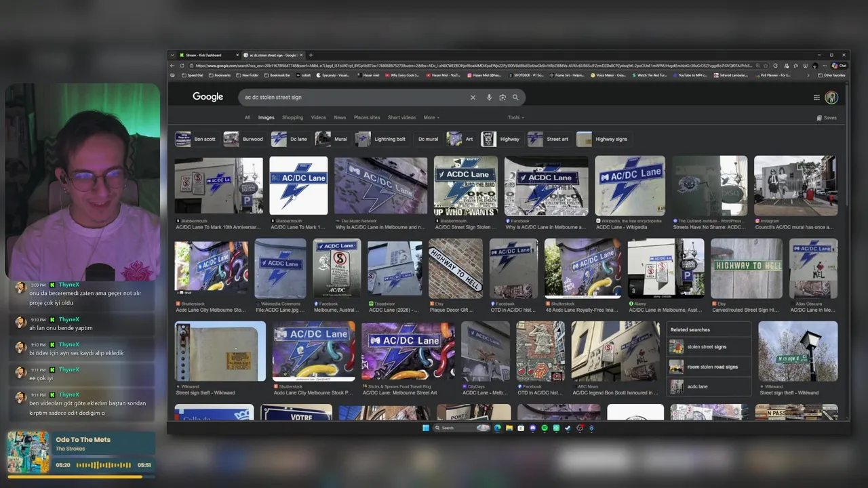
Task: Open the Atlas Obscura AC/DC Lane image
Action: tap(813, 268)
